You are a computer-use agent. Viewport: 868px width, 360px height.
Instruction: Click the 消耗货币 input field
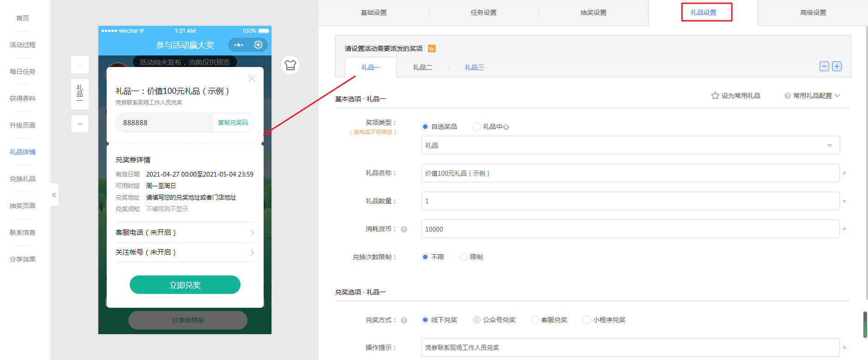click(630, 229)
